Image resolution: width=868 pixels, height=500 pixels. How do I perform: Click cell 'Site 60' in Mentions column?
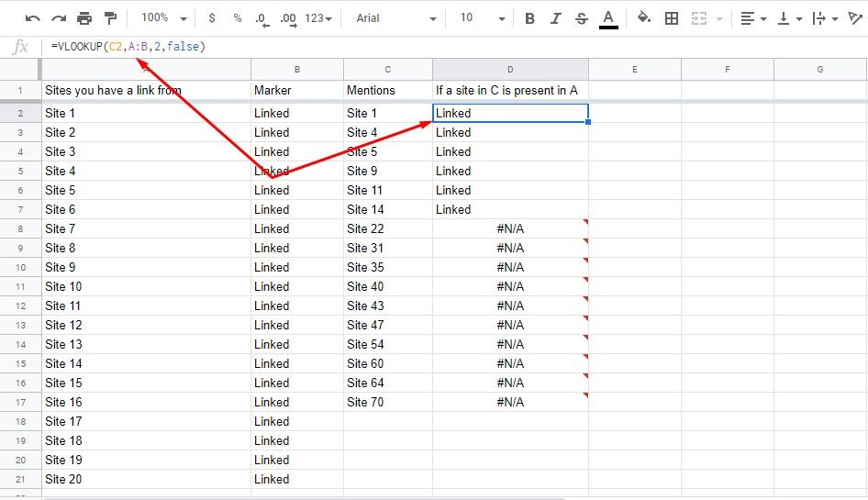coord(387,363)
